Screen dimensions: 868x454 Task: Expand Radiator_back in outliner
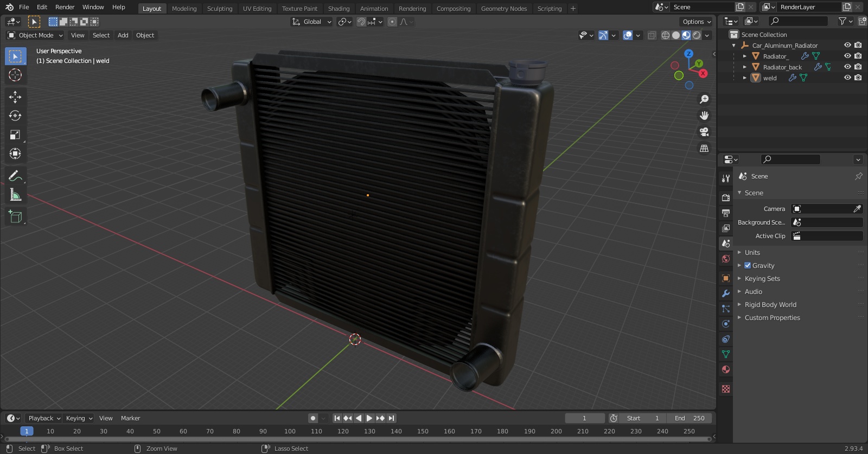click(745, 67)
